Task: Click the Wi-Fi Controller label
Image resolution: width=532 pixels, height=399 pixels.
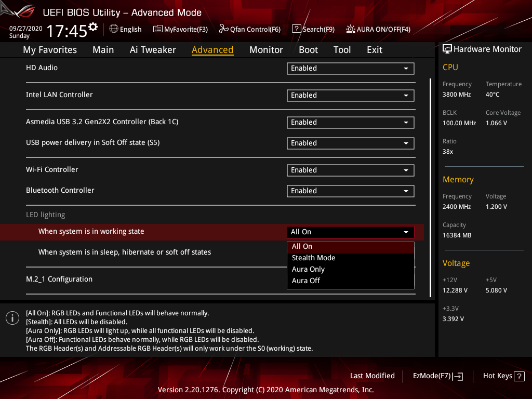Action: tap(52, 170)
